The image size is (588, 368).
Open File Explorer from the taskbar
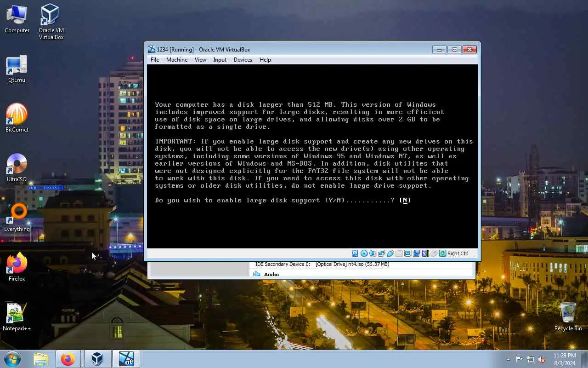click(x=41, y=359)
